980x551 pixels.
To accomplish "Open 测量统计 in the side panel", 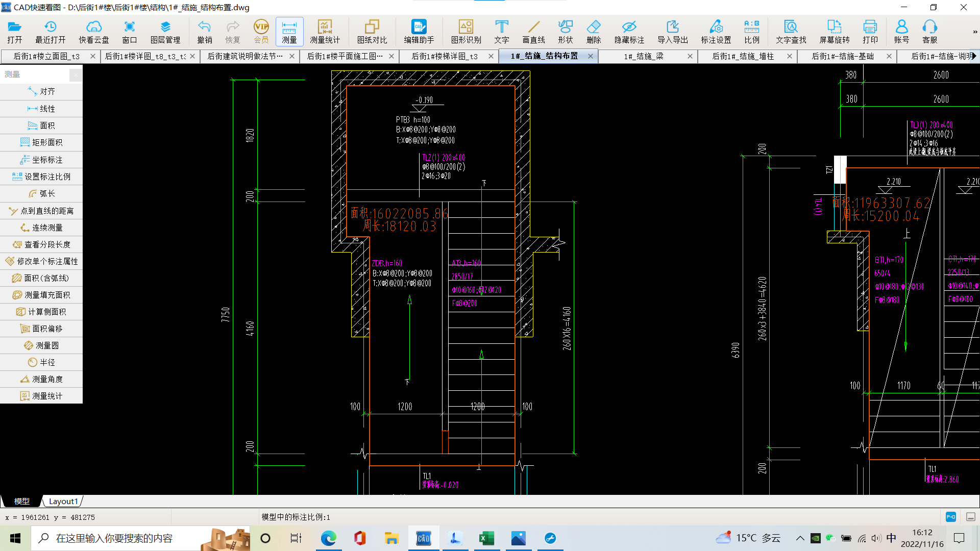I will [x=41, y=396].
